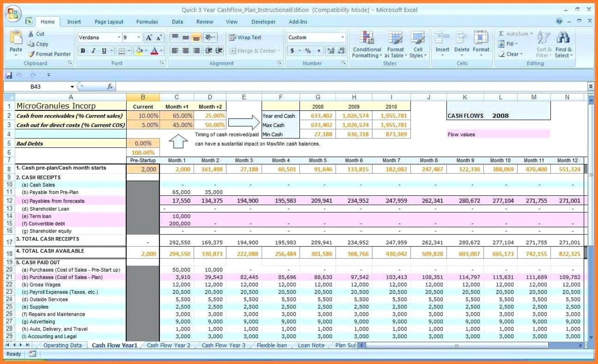Open the Formulas ribbon tab
Screen dimensions: 598x364
pyautogui.click(x=147, y=22)
